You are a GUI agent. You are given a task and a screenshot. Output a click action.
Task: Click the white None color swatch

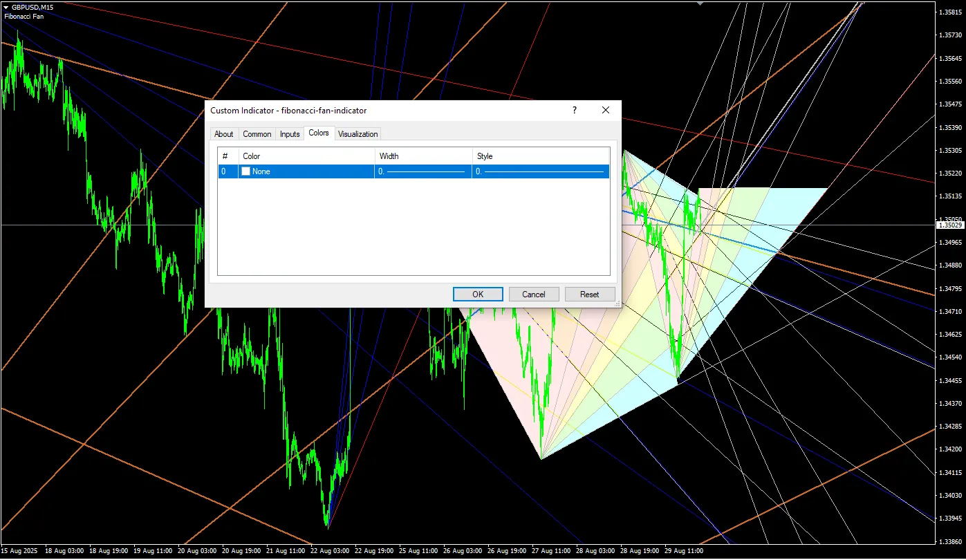point(246,171)
